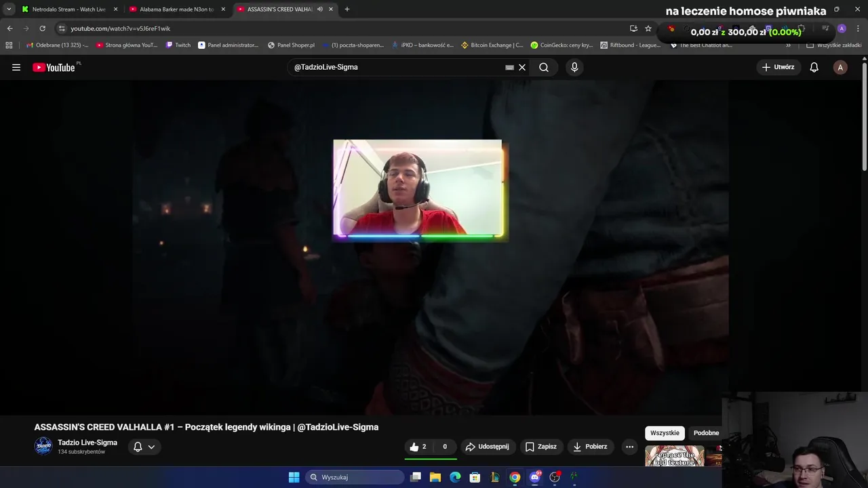The width and height of the screenshot is (868, 488).
Task: Open Bitcoin Exchange bookmark
Action: coord(492,45)
